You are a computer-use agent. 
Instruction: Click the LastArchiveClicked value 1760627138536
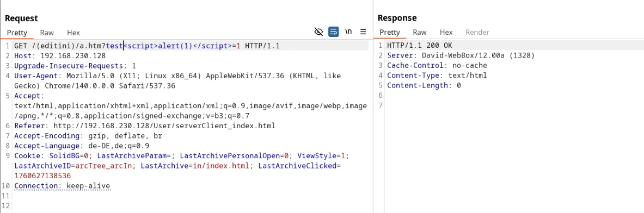tap(42, 176)
